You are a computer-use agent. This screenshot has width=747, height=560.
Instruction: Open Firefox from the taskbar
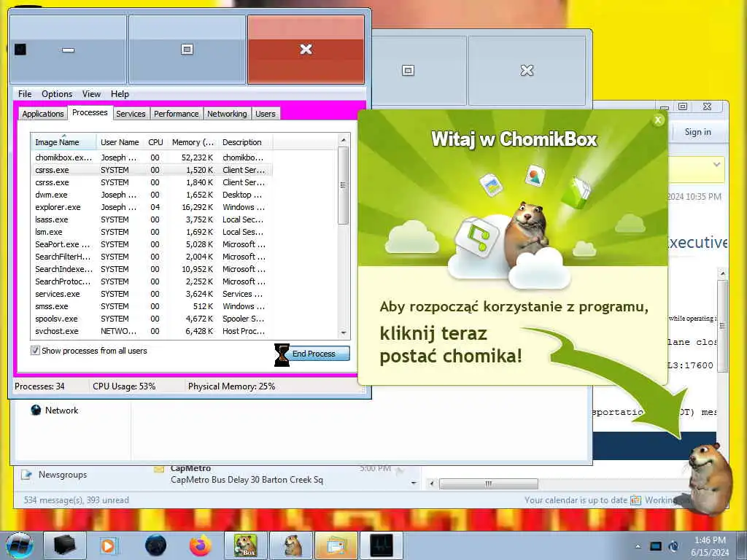[x=201, y=545]
